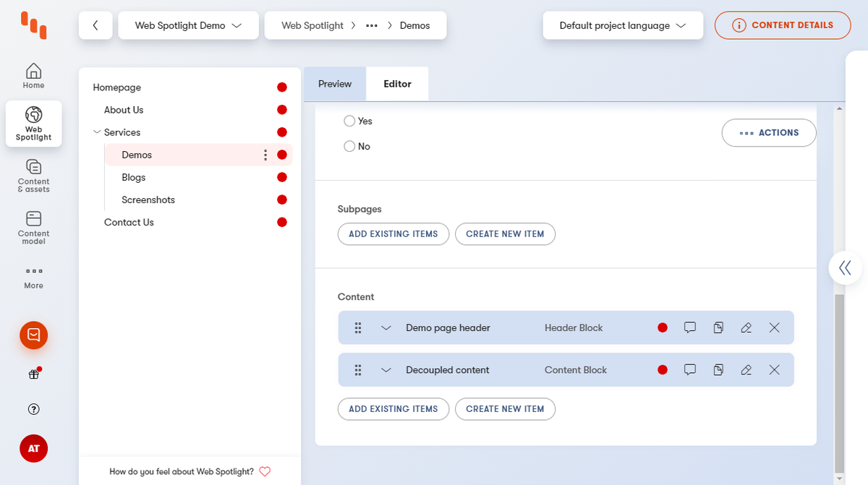Toggle the heart feedback icon
This screenshot has height=485, width=868.
tap(265, 471)
